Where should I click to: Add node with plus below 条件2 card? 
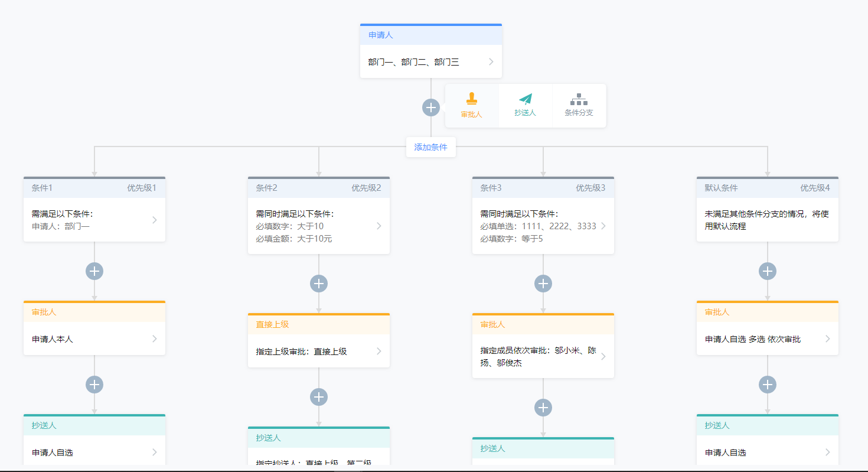319,284
